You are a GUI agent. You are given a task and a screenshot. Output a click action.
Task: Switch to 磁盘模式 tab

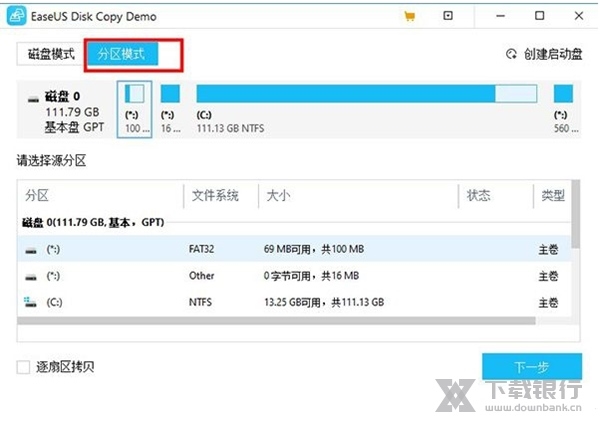[48, 54]
